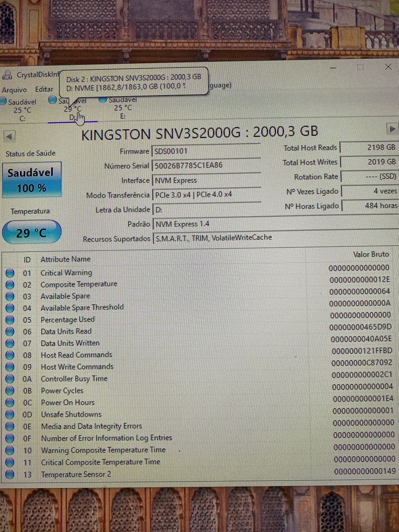Select the Percentage Used attribute text
This screenshot has width=399, height=532.
68,320
